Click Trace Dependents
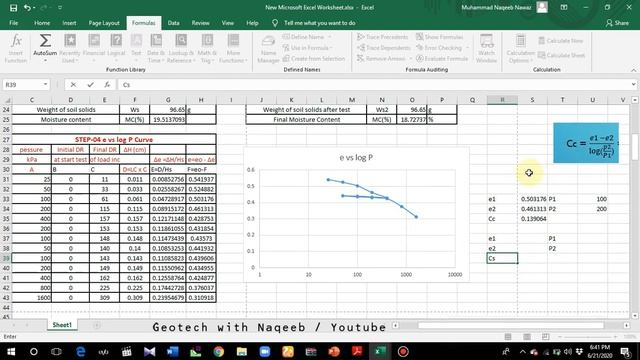This screenshot has width=640, height=360. pyautogui.click(x=384, y=48)
